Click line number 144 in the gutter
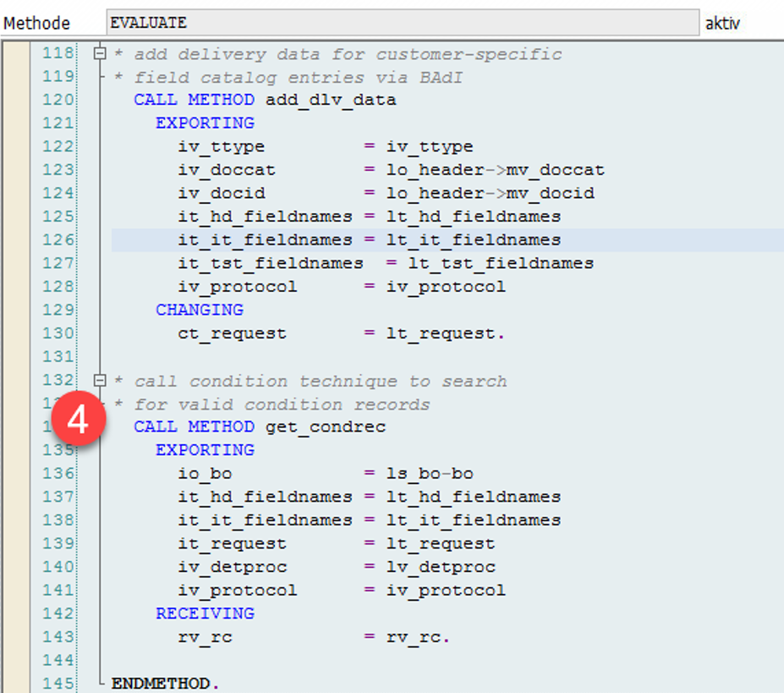The image size is (784, 693). tap(58, 660)
